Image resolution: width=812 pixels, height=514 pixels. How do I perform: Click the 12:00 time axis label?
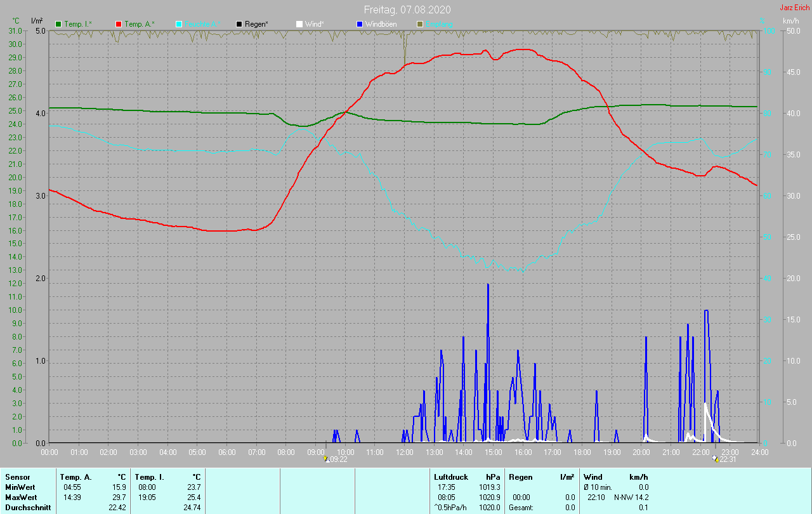[x=404, y=452]
